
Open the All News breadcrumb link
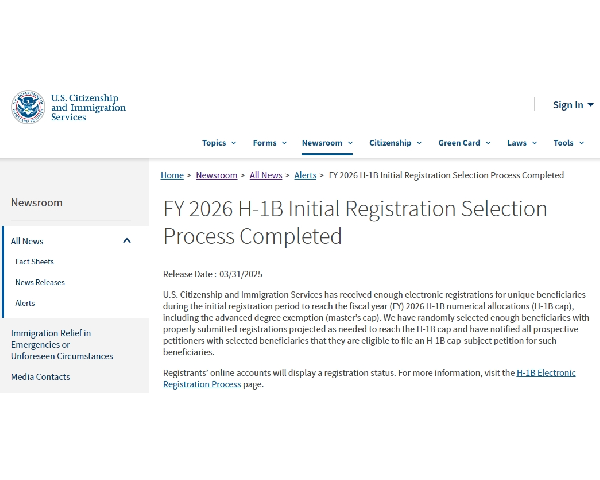pos(266,175)
